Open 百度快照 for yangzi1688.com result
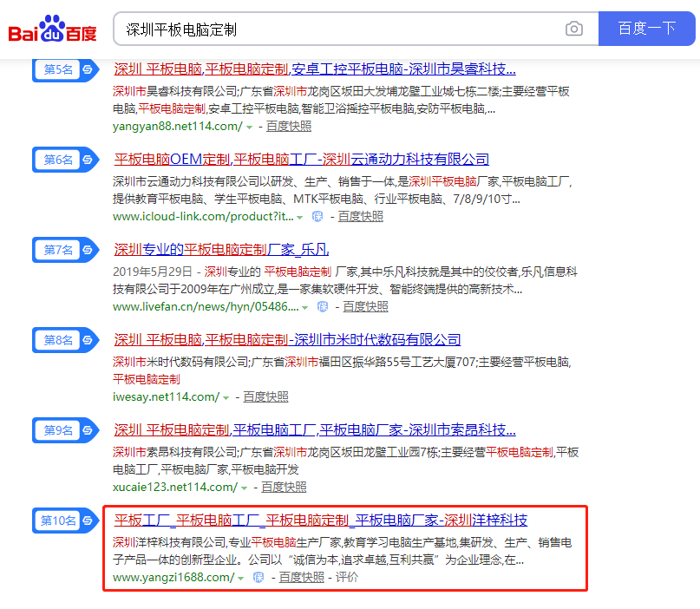Image resolution: width=700 pixels, height=609 pixels. pos(302,578)
